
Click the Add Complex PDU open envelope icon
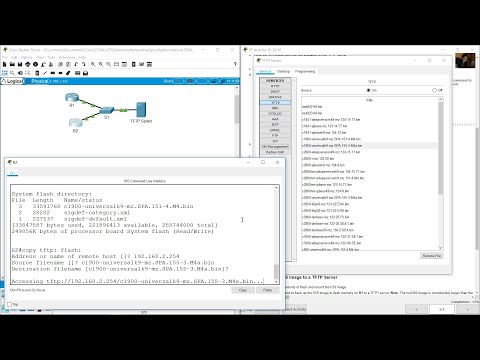(85, 73)
